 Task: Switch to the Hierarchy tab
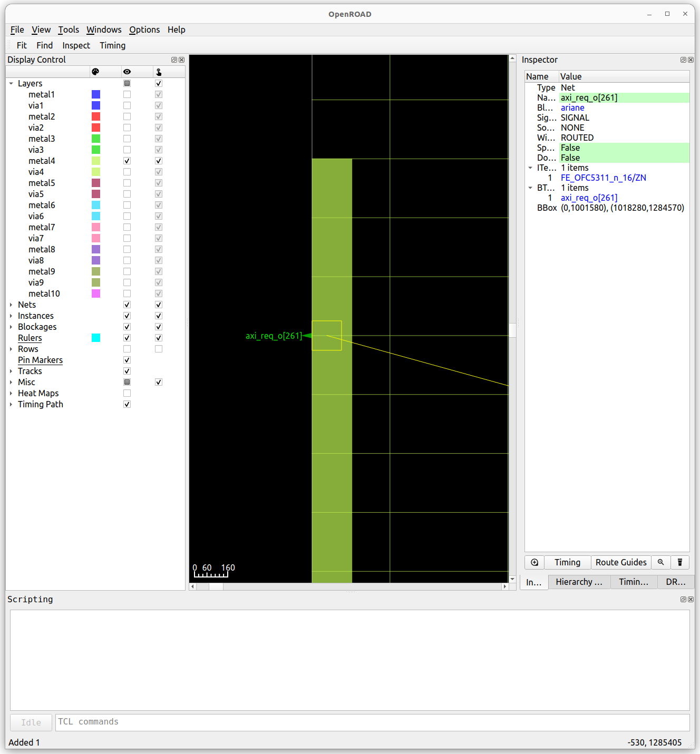(579, 582)
